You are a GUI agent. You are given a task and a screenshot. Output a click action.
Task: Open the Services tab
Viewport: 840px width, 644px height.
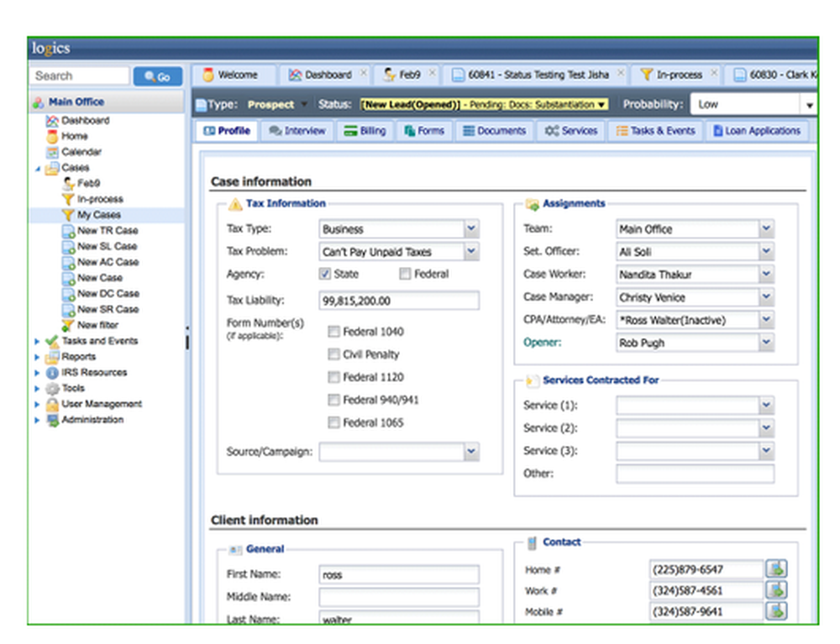pos(571,131)
